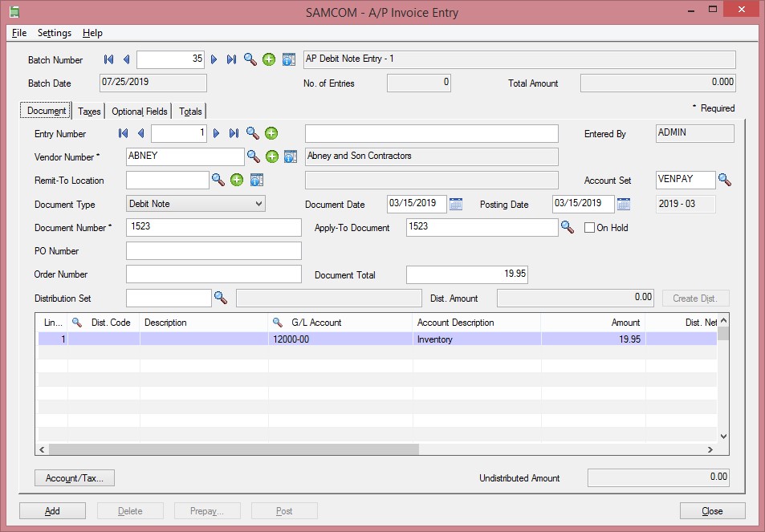
Task: Click the PO Number input field
Action: 214,250
